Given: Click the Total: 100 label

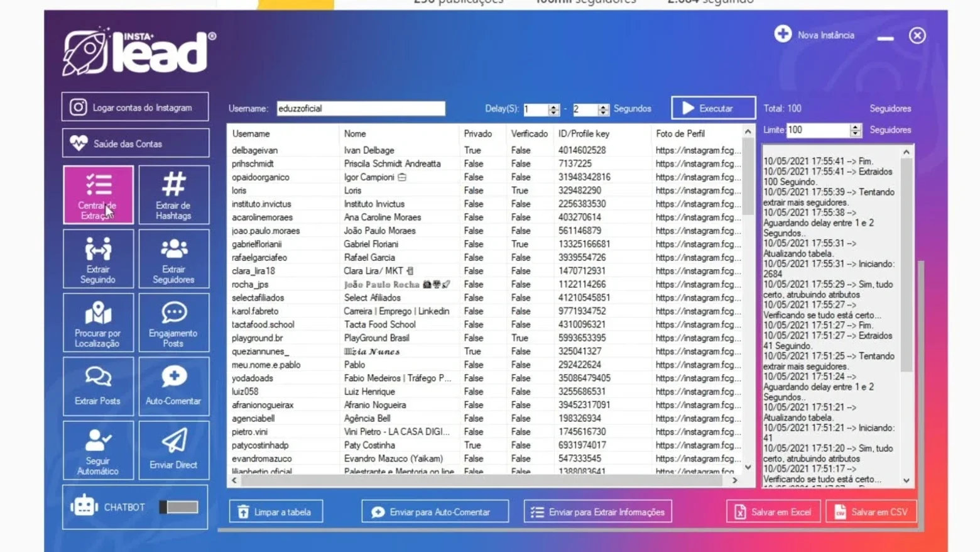Looking at the screenshot, I should [782, 108].
